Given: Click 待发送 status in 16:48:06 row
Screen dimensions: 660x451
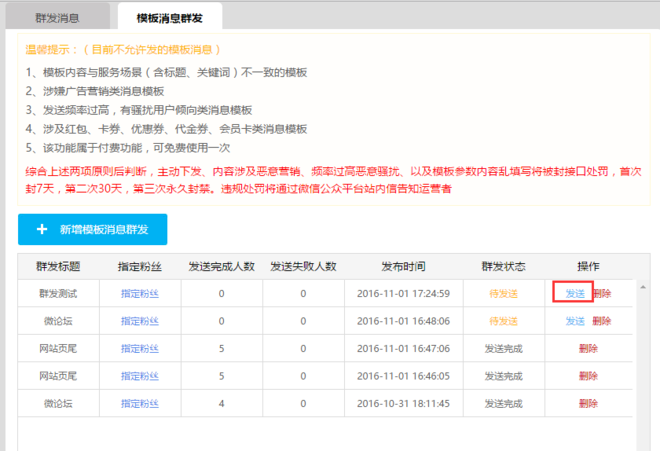Looking at the screenshot, I should (503, 321).
